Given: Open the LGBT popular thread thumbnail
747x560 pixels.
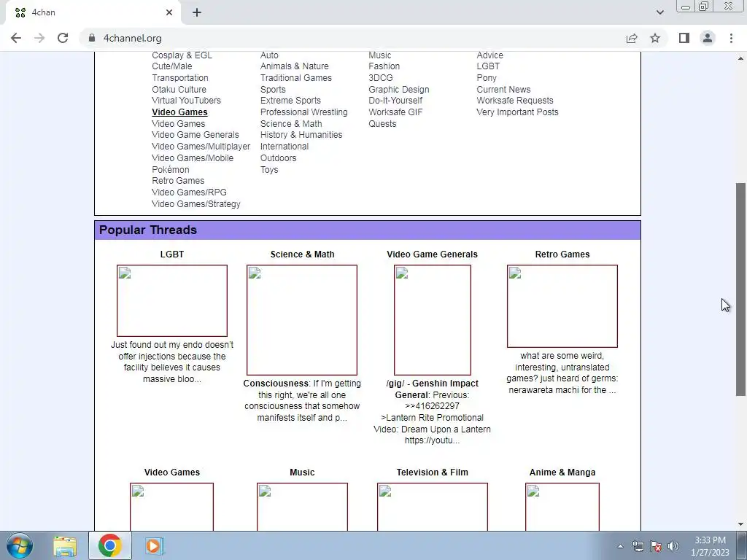Looking at the screenshot, I should [x=172, y=300].
